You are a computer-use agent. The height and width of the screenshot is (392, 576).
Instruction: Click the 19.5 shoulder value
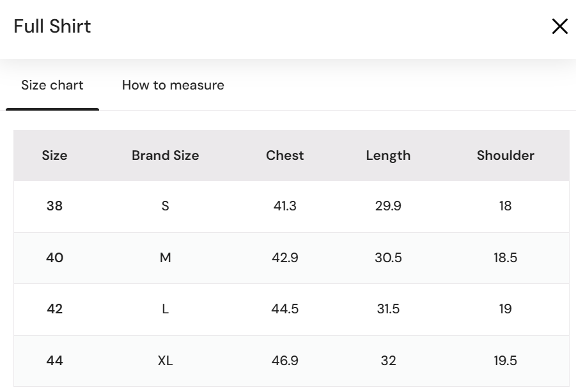(x=505, y=361)
